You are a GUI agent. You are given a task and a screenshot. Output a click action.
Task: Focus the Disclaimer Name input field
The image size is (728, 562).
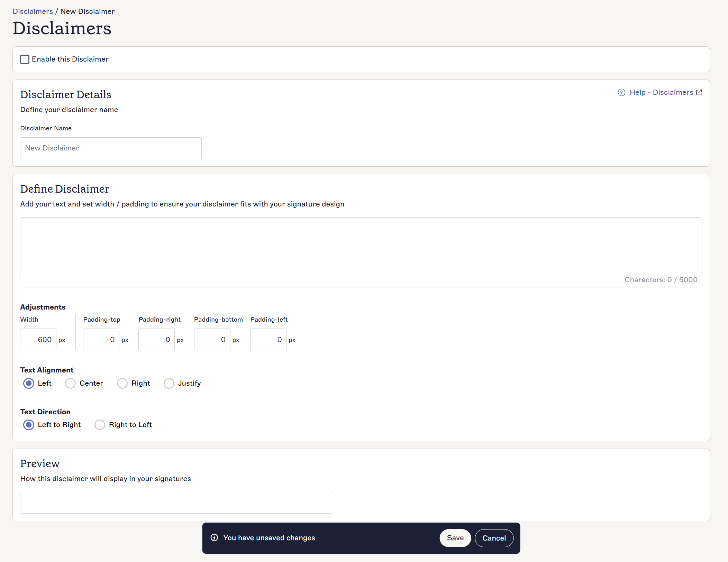111,148
